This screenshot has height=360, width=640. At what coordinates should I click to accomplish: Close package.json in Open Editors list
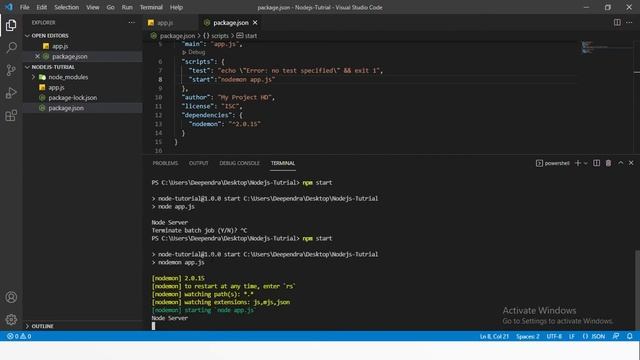pyautogui.click(x=37, y=56)
